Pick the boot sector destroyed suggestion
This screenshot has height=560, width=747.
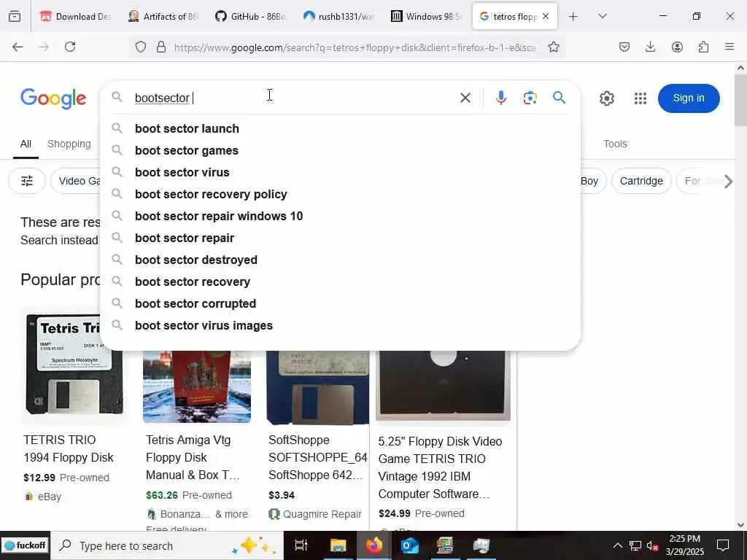pyautogui.click(x=341, y=260)
